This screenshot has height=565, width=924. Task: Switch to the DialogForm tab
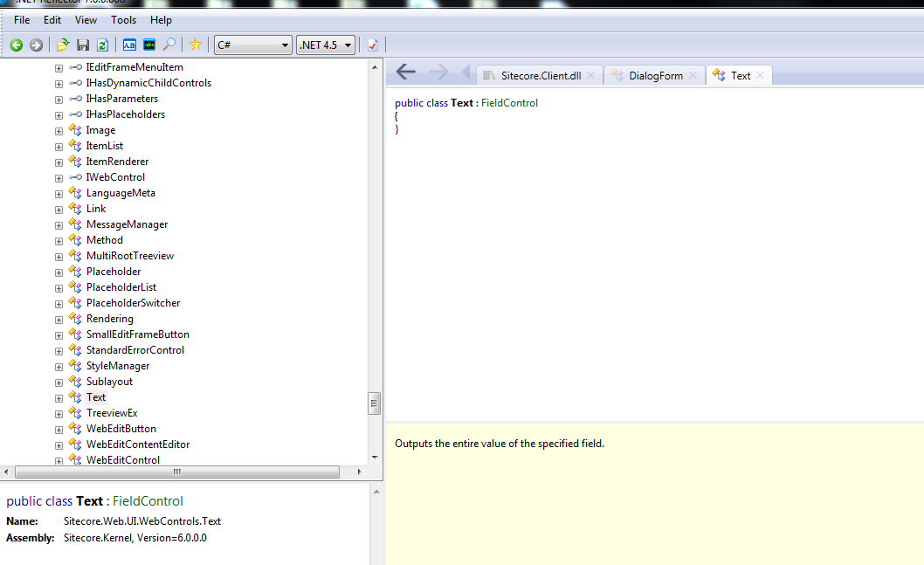click(x=655, y=76)
